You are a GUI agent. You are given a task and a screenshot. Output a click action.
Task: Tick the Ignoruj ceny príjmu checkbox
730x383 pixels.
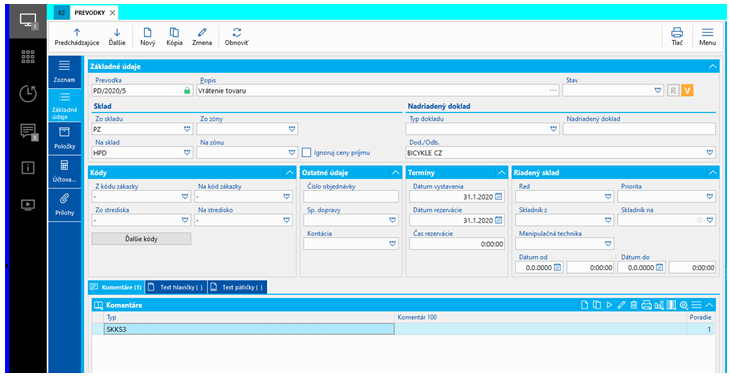point(306,153)
